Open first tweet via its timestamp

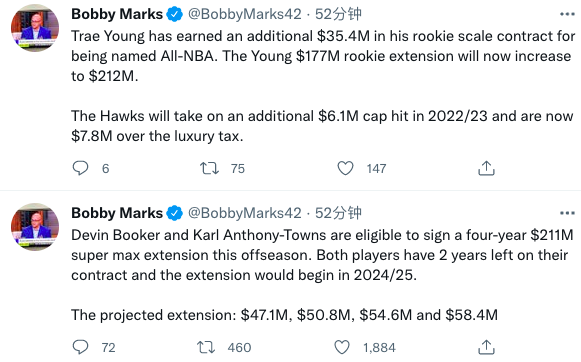coord(338,14)
